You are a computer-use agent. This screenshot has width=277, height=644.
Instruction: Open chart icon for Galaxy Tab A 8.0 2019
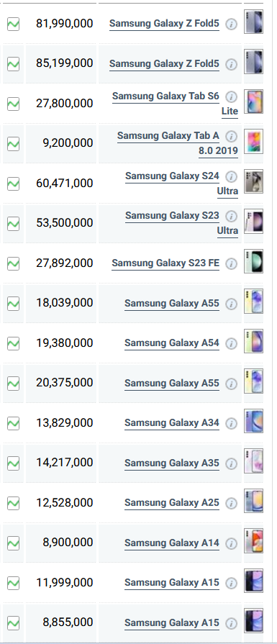pos(13,143)
